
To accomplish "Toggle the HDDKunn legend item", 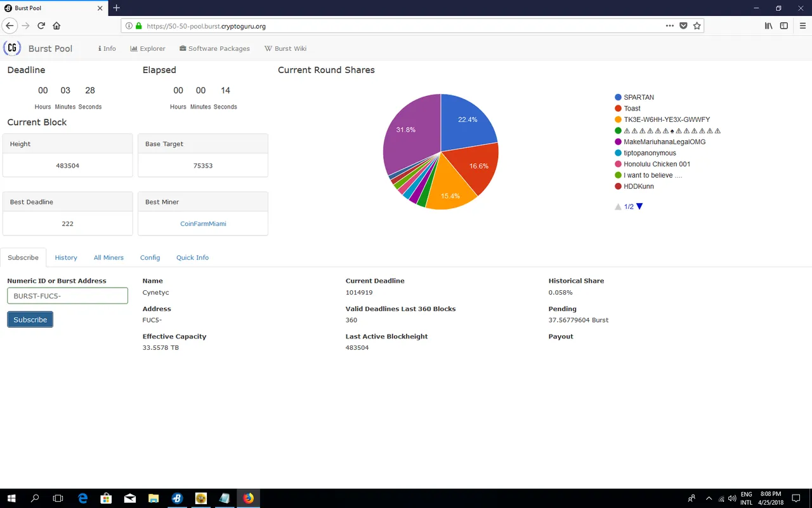I will [x=634, y=186].
